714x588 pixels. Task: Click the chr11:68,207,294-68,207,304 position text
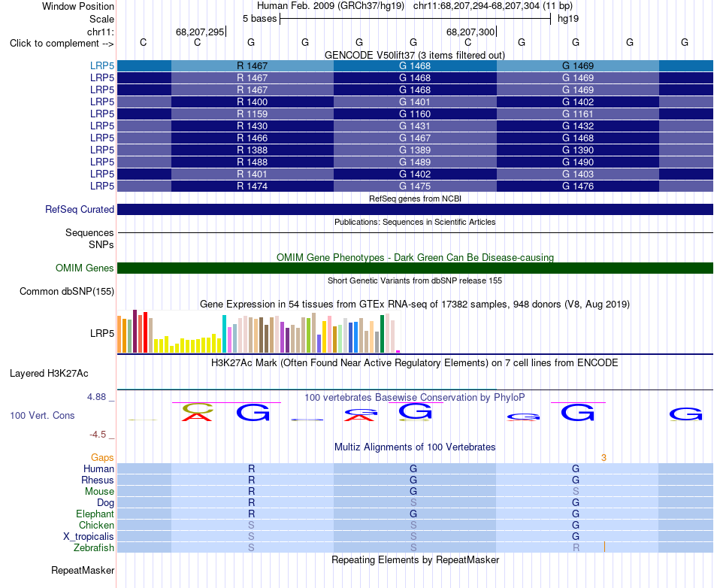(x=493, y=6)
